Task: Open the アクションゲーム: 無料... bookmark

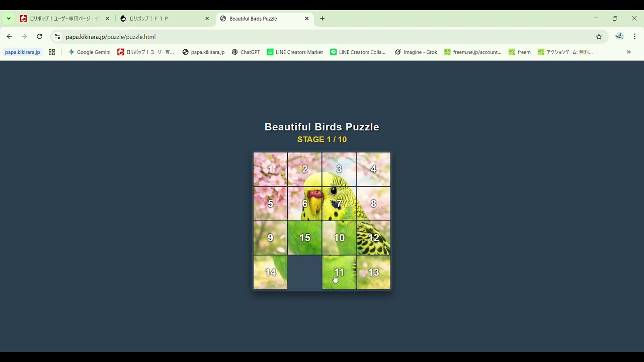Action: click(565, 52)
